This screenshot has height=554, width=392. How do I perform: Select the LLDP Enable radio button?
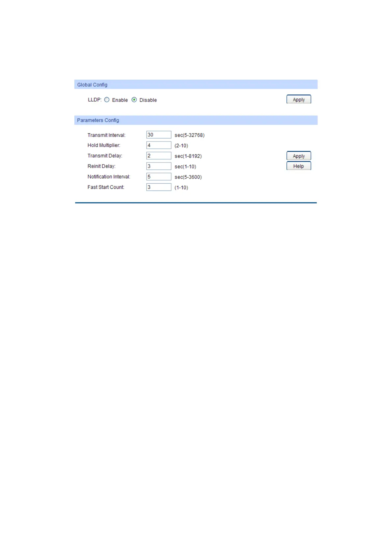(x=107, y=100)
